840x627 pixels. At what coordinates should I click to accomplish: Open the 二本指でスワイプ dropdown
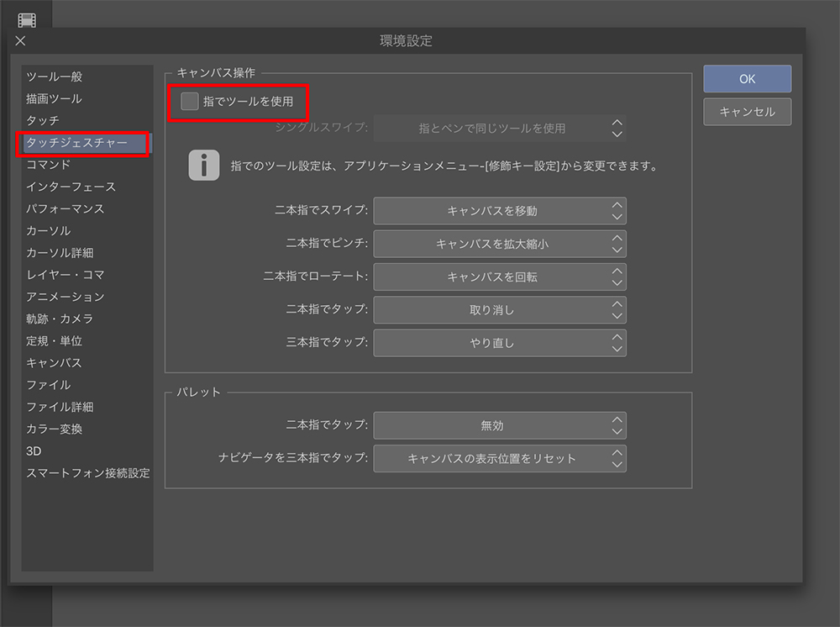pos(499,211)
